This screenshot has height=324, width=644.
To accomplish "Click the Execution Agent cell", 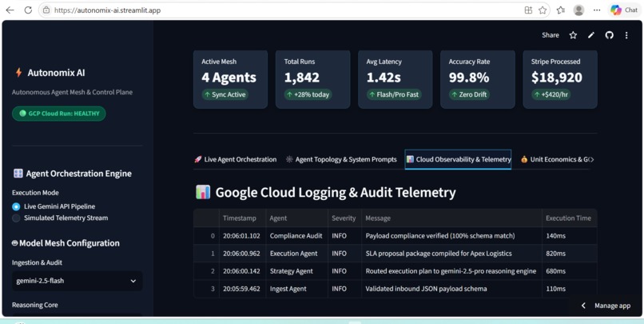I will [296, 254].
